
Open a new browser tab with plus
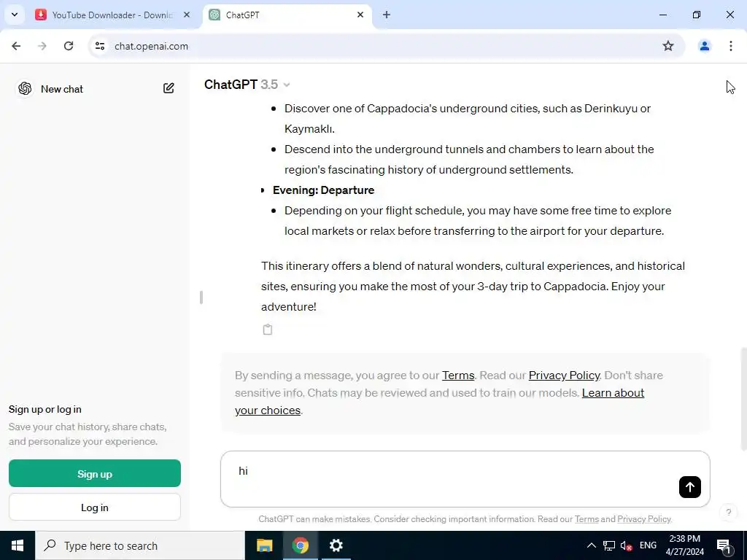pyautogui.click(x=387, y=15)
